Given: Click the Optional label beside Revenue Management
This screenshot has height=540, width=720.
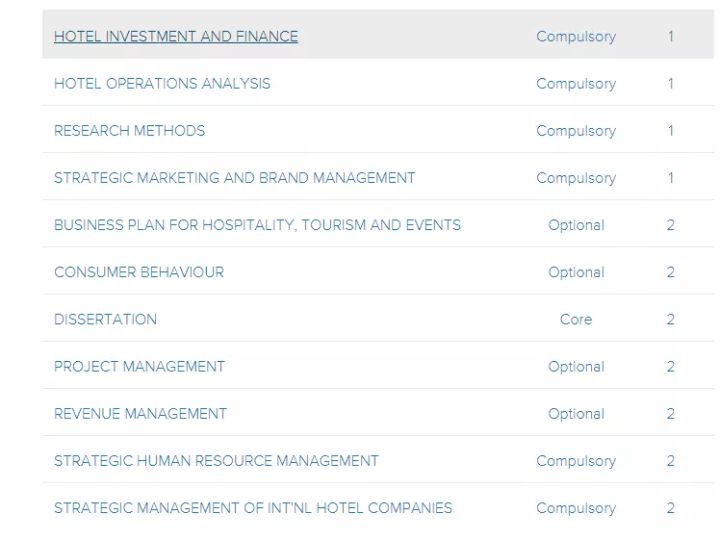Looking at the screenshot, I should (x=576, y=414).
